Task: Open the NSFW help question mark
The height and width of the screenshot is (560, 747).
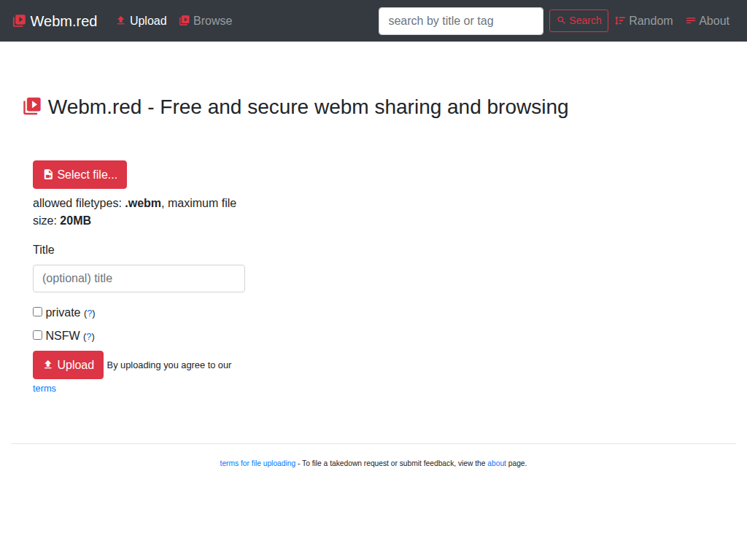Action: 89,337
